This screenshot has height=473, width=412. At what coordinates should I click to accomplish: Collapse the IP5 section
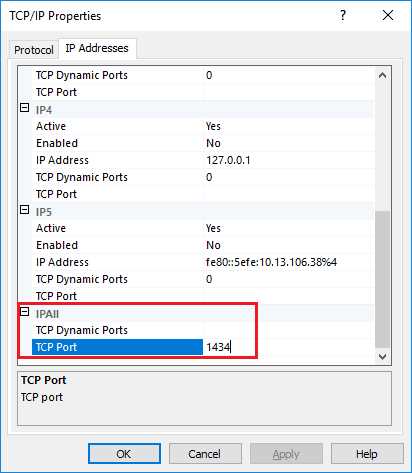(25, 210)
